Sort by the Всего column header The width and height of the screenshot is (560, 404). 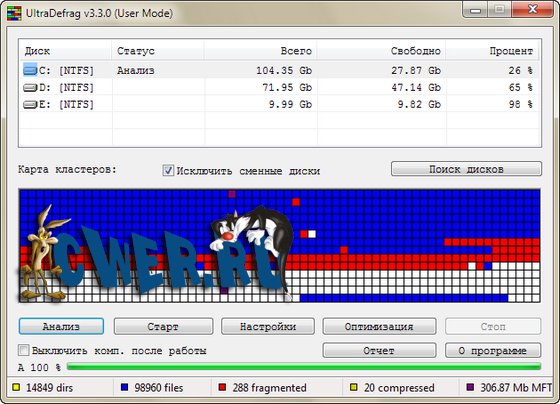261,51
